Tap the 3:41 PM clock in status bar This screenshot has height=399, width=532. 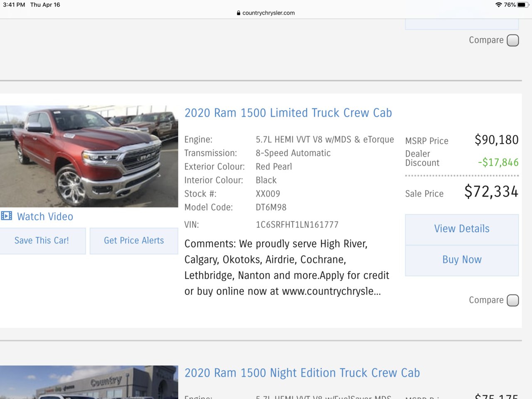click(x=14, y=5)
